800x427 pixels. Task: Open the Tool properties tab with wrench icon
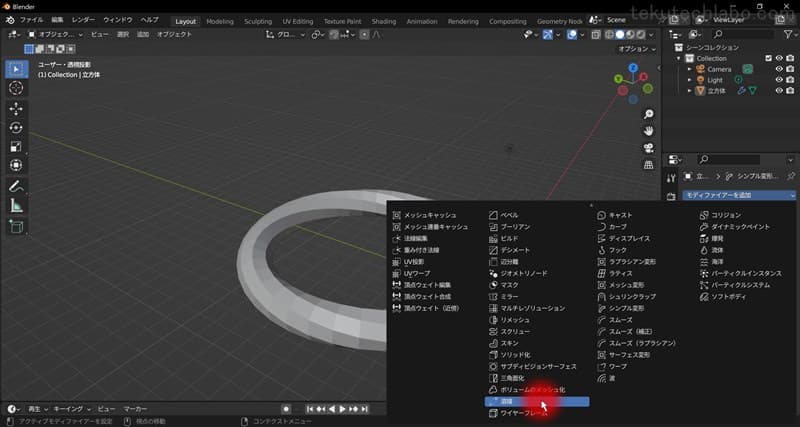671,178
